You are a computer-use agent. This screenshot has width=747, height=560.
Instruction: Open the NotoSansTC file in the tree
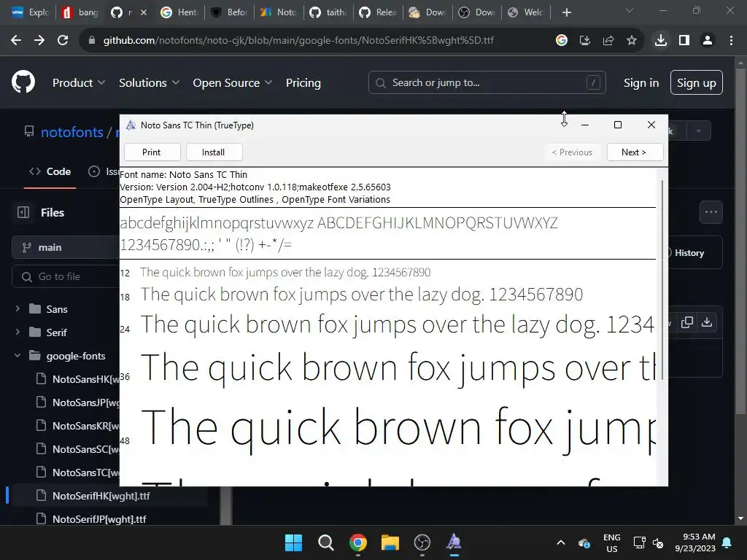point(86,472)
